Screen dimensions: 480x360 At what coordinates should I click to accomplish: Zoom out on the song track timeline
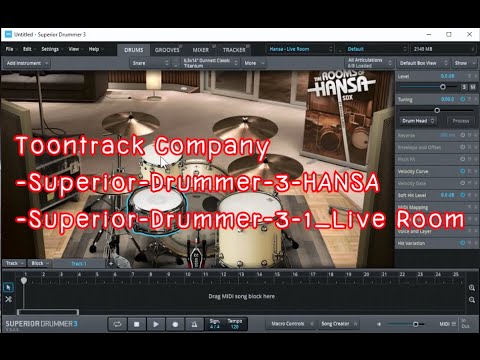(472, 300)
